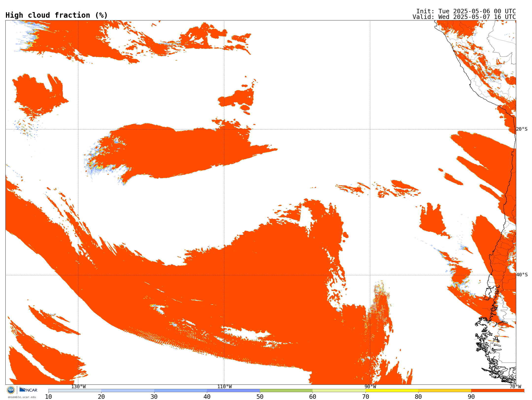
Task: Click the 'High cloud fraction (%)' title
Action: (x=57, y=15)
